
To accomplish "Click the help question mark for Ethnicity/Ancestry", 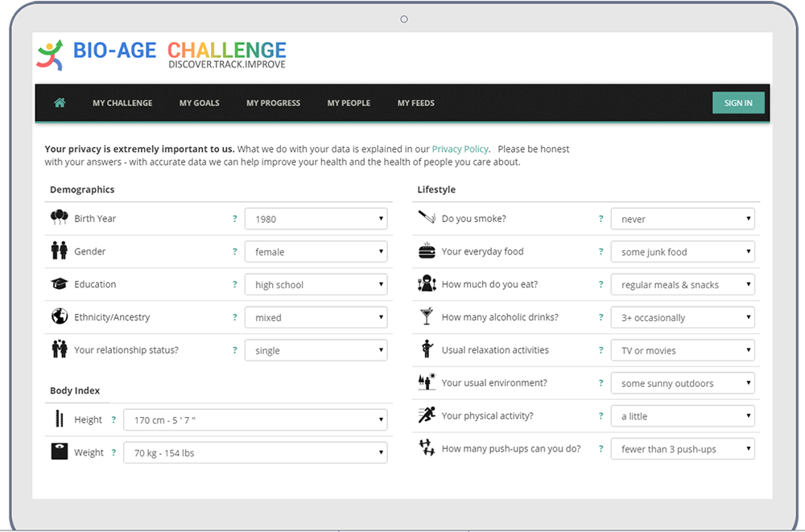I will tap(234, 317).
